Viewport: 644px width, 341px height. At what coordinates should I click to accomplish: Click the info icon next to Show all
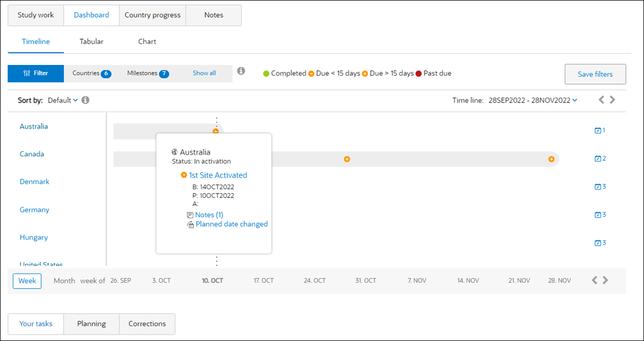coord(241,71)
